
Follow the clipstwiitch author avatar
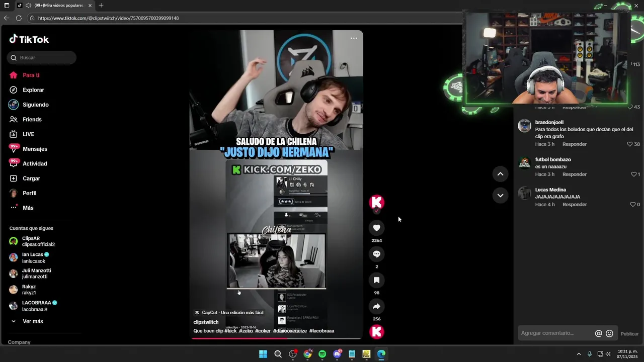[x=376, y=202]
